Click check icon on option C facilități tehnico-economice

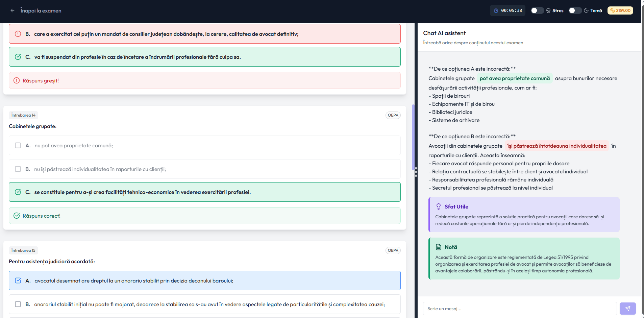(18, 192)
